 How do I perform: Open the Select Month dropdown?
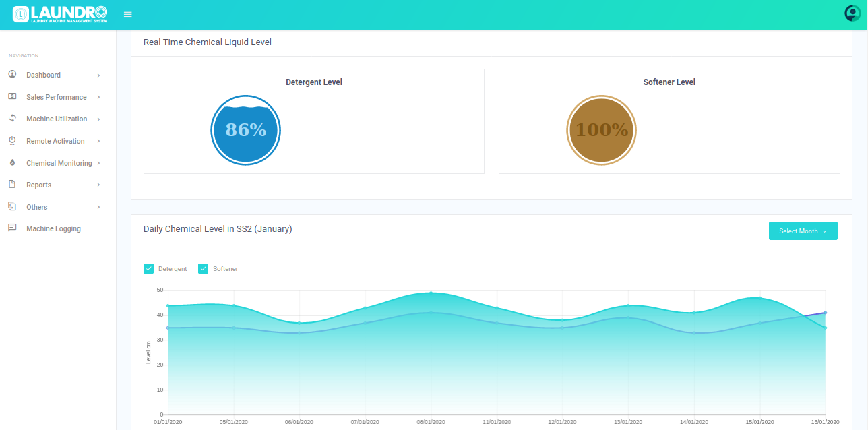803,231
